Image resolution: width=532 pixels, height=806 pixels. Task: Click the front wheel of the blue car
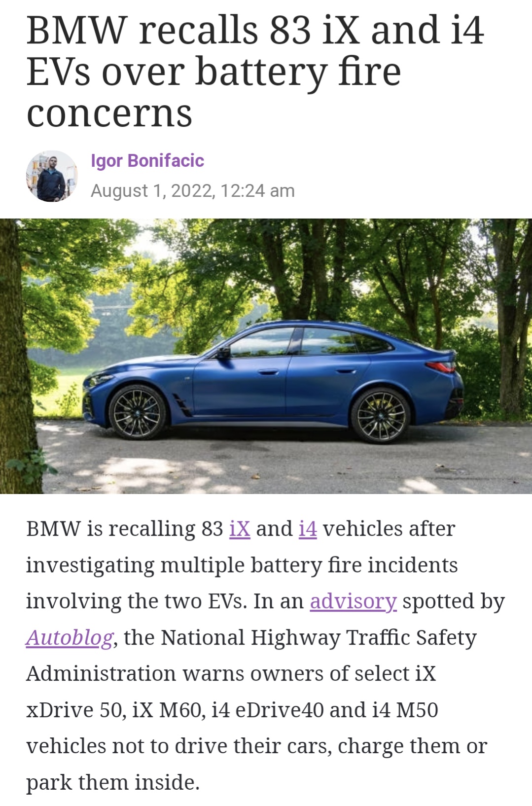[138, 413]
